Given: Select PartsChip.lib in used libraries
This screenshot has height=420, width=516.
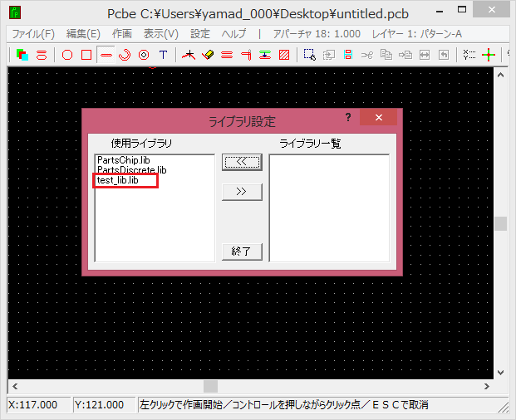Looking at the screenshot, I should pos(123,159).
